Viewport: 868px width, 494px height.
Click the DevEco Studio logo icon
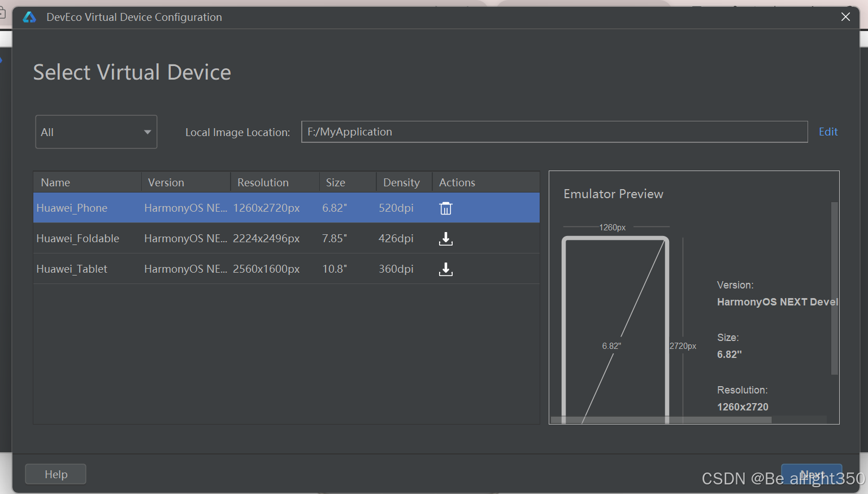coord(29,18)
